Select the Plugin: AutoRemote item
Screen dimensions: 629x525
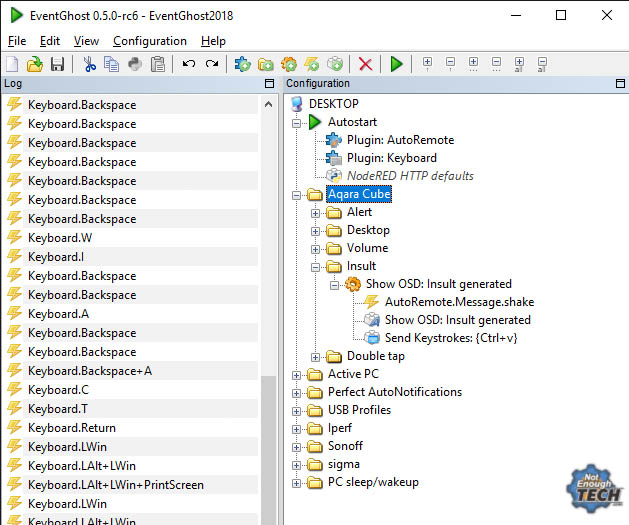pos(399,140)
